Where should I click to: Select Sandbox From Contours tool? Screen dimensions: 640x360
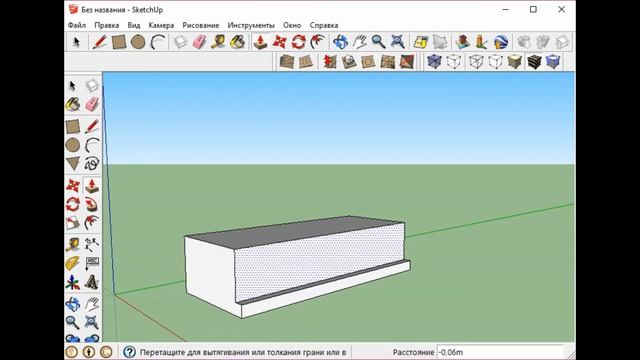click(287, 62)
